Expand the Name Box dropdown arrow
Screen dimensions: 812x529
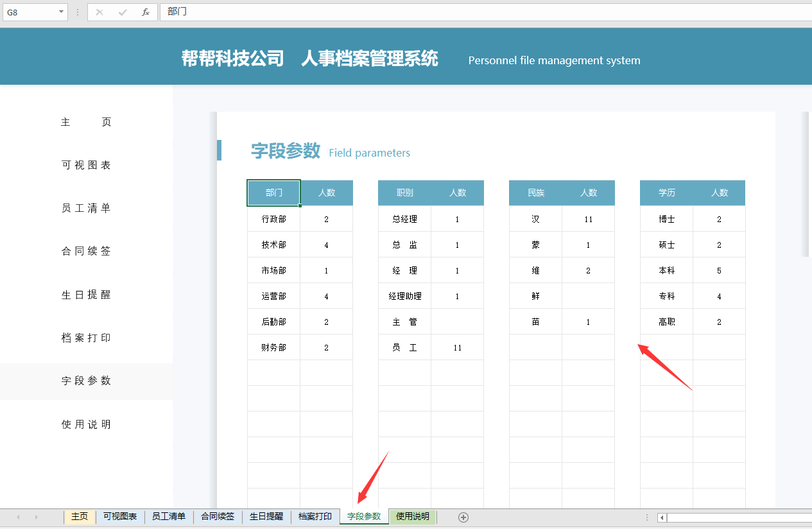tap(62, 12)
